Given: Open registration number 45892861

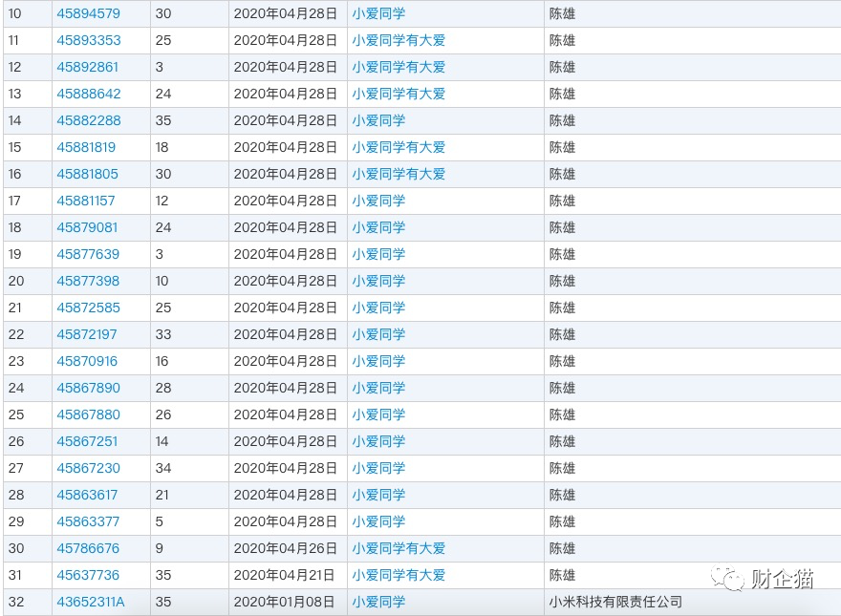Looking at the screenshot, I should point(87,67).
